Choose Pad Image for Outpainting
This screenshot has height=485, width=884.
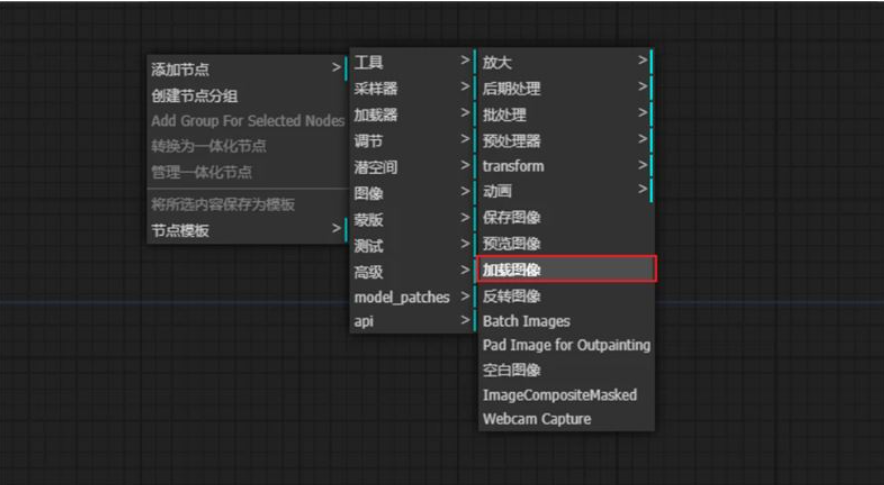tap(566, 345)
